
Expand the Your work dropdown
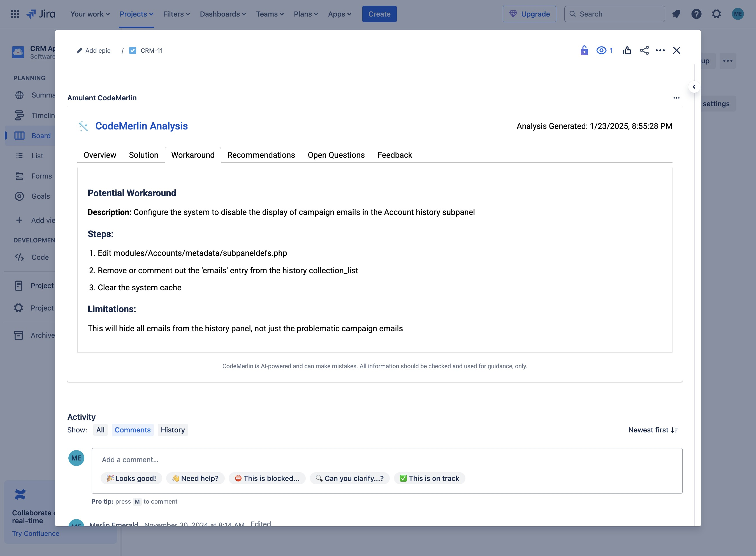pos(90,14)
